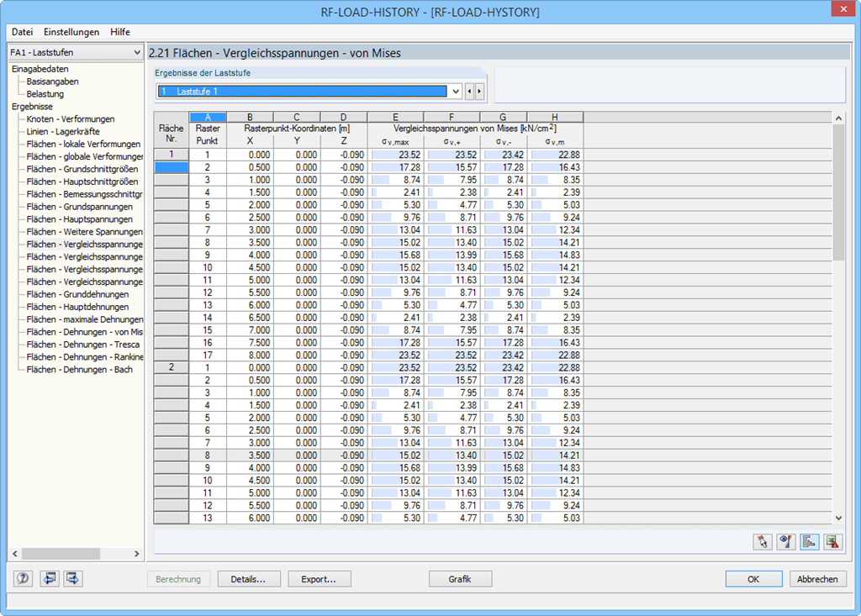The image size is (861, 616).
Task: Click column header H of the table
Action: point(555,117)
